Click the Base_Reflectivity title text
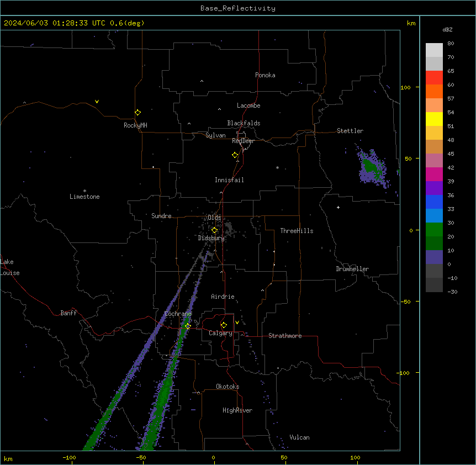The image size is (476, 465). [238, 8]
